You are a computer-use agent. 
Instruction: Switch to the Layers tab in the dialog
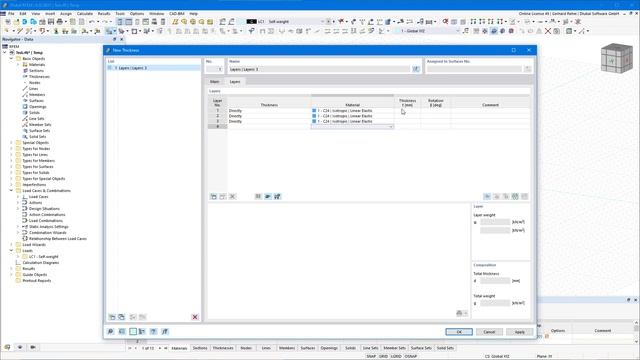coord(235,82)
